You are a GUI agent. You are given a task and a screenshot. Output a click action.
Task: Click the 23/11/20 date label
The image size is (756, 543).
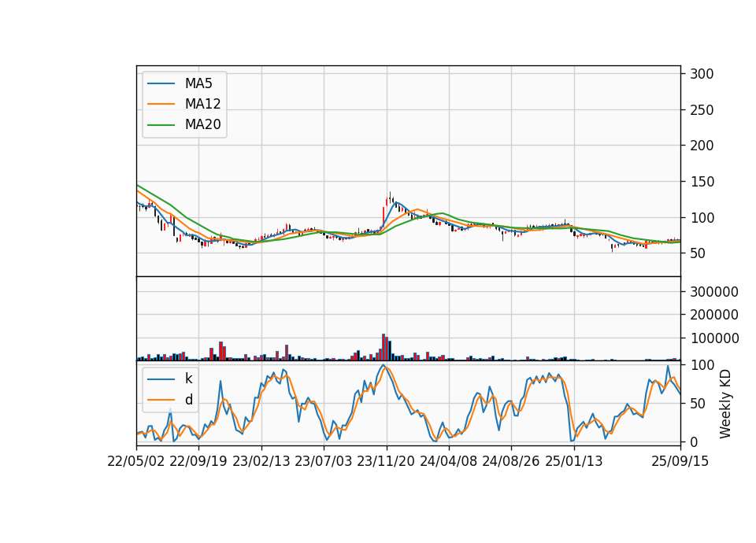click(386, 461)
